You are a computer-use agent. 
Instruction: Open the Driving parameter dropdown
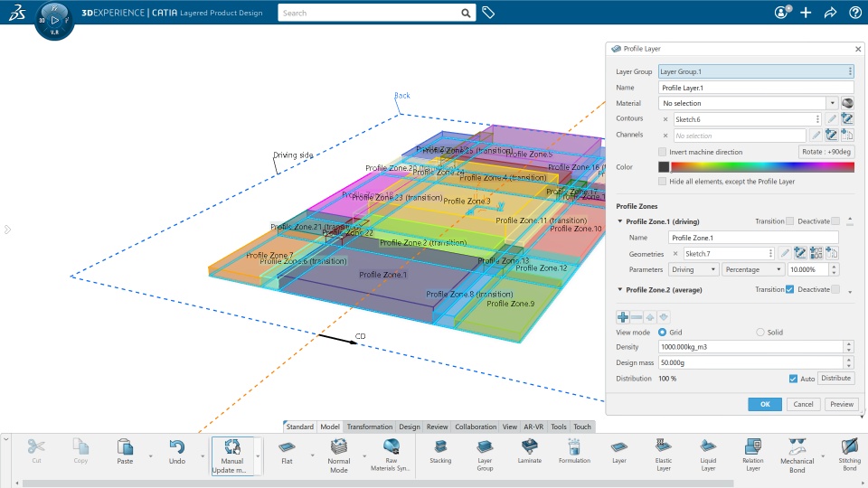point(693,269)
